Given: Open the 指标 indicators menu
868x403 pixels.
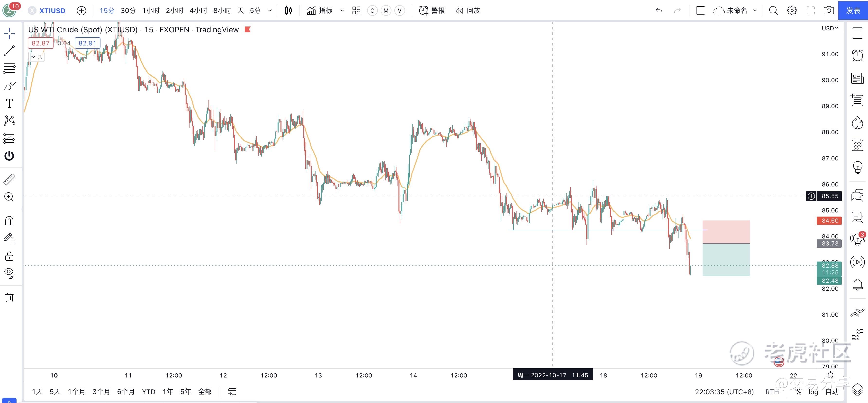Looking at the screenshot, I should pos(320,11).
